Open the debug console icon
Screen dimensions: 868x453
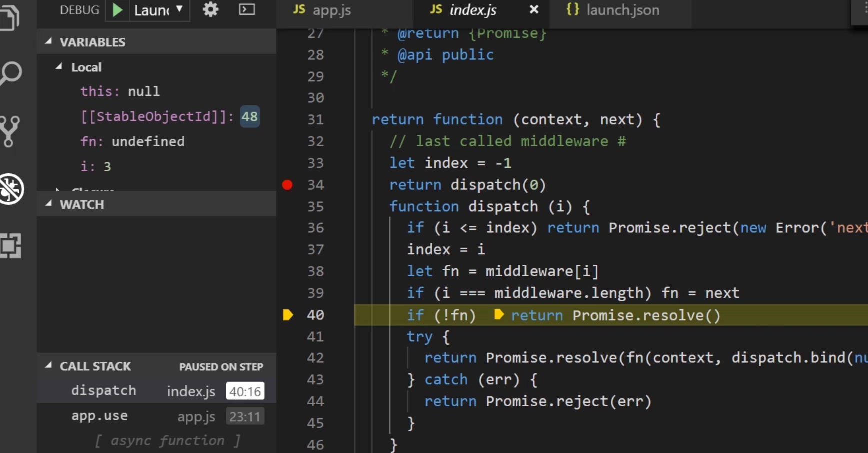(247, 9)
